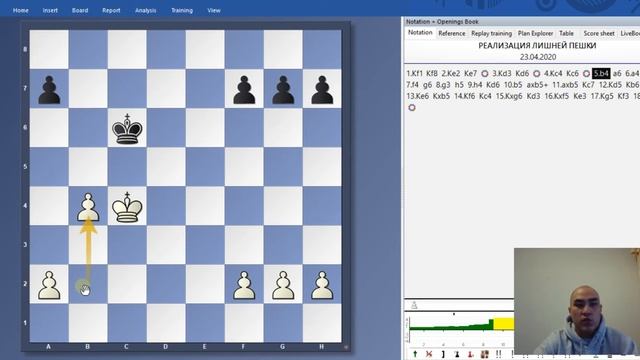Viewport: 640px width, 360px height.
Task: Jump to move 1.Kf1 in notation
Action: 414,73
